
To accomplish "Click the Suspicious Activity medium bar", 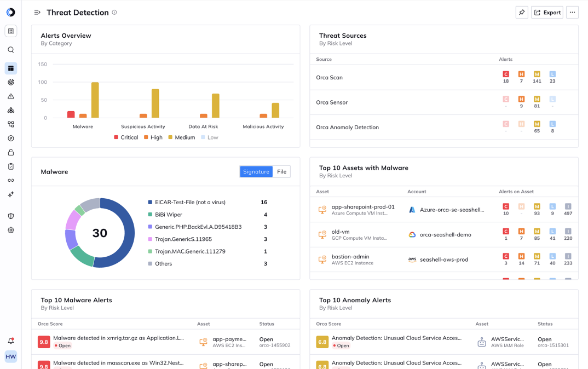I will coord(155,103).
